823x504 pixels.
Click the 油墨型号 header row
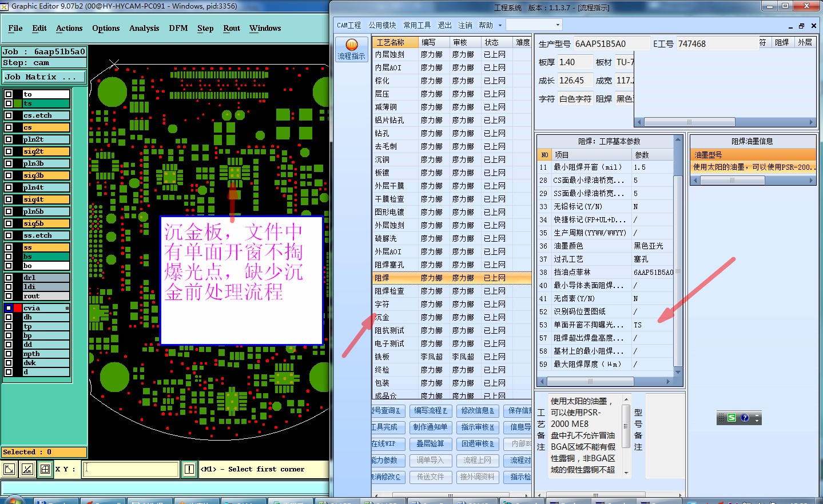point(753,155)
